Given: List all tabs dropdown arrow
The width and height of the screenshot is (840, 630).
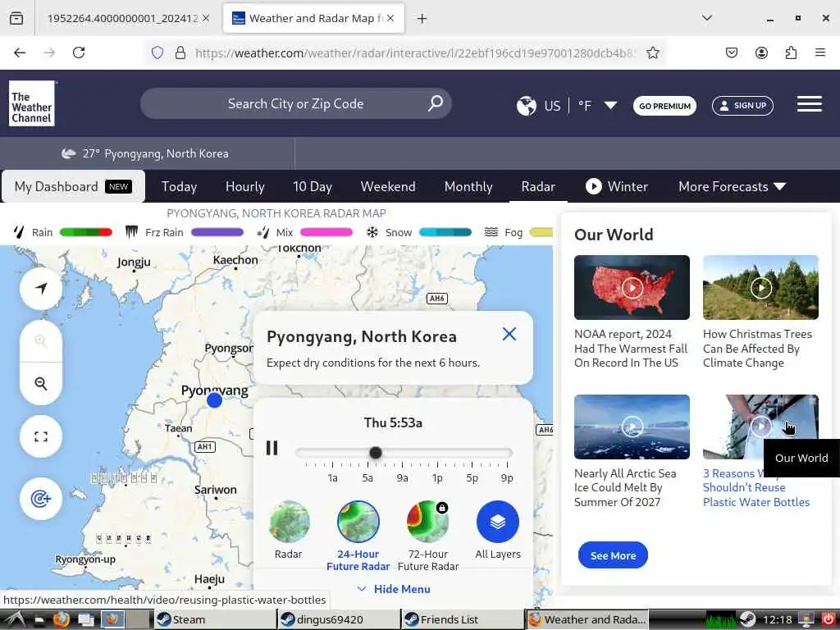Looking at the screenshot, I should point(707,18).
